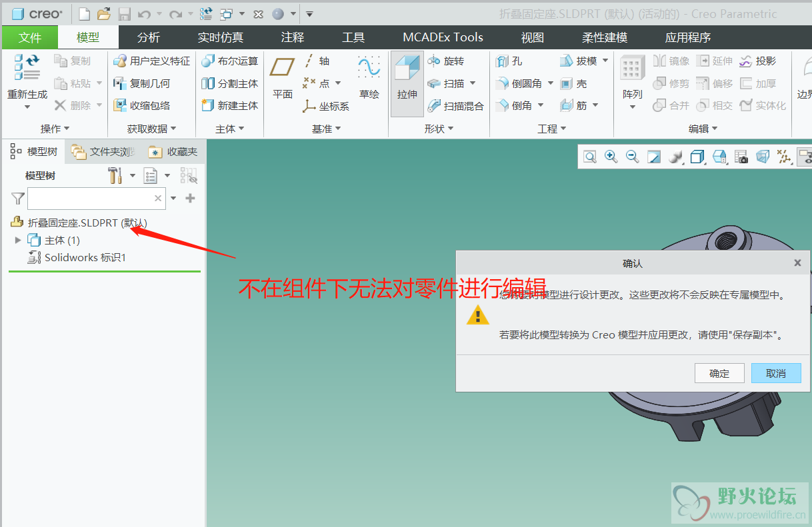Viewport: 812px width, 527px height.
Task: Start a 草绘 sketch
Action: tap(369, 79)
